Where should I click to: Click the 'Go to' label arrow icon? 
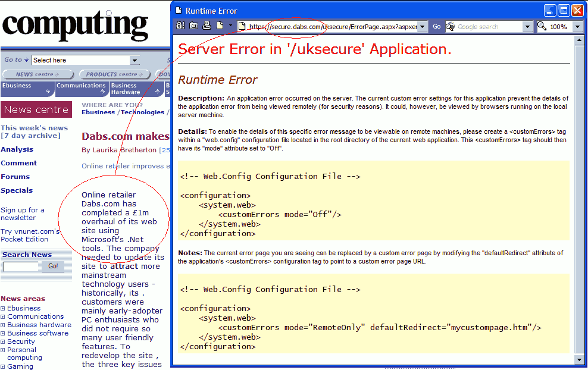(x=26, y=59)
